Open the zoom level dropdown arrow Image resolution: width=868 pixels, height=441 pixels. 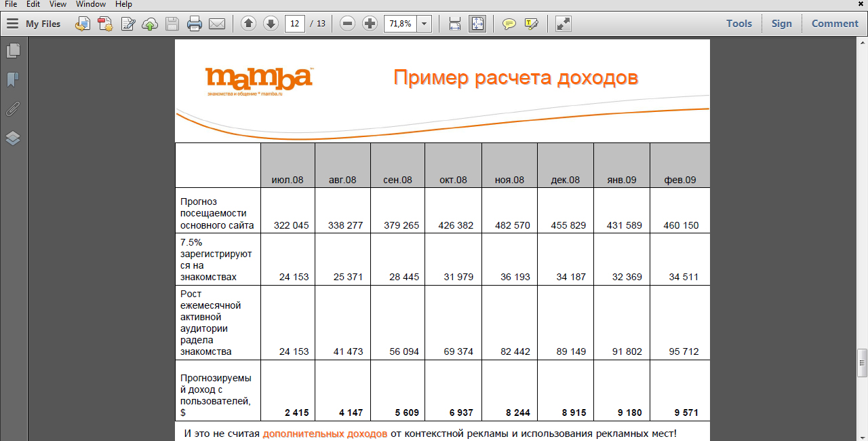click(x=425, y=24)
